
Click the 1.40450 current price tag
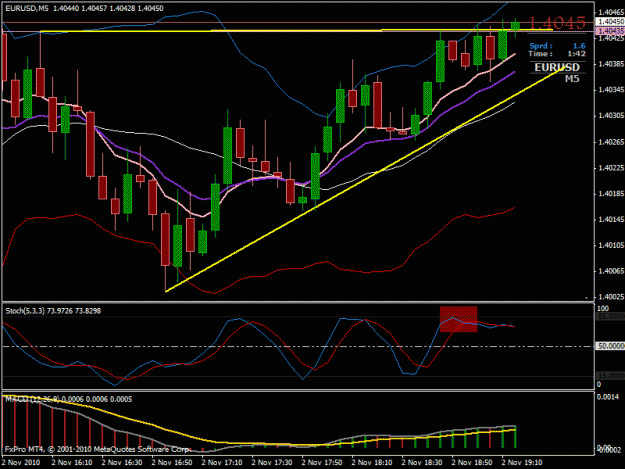point(610,22)
